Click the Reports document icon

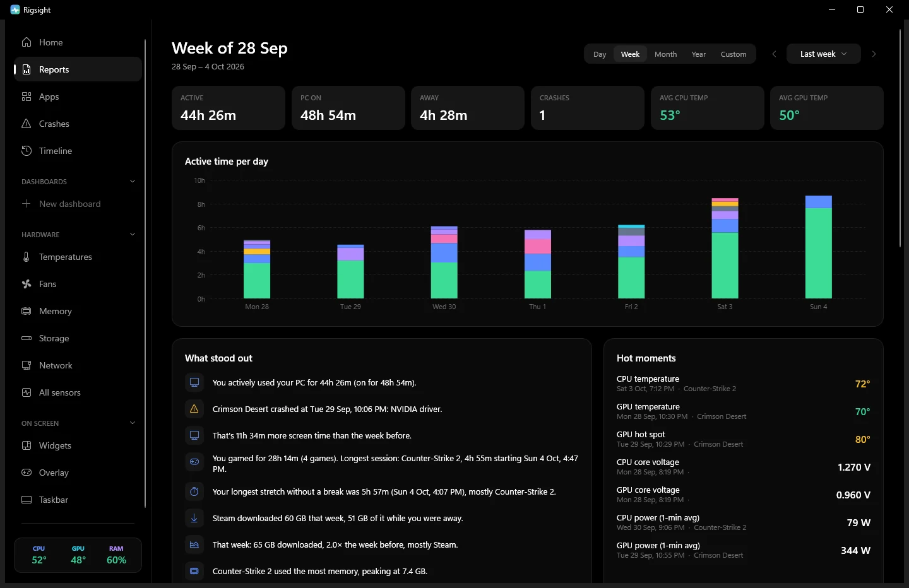click(x=27, y=69)
